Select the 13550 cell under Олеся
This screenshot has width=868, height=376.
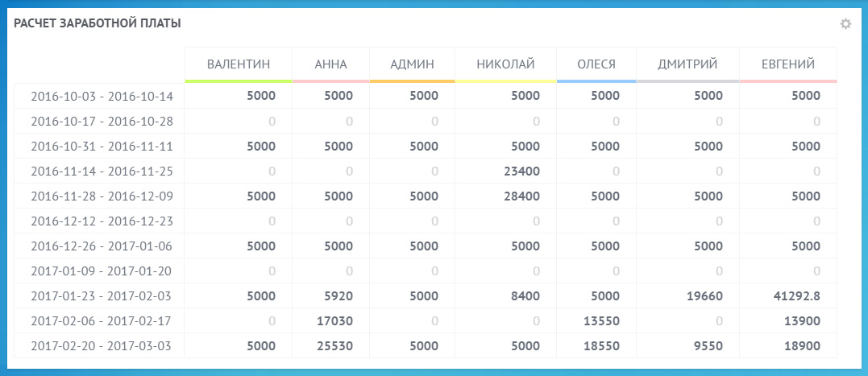coord(602,321)
